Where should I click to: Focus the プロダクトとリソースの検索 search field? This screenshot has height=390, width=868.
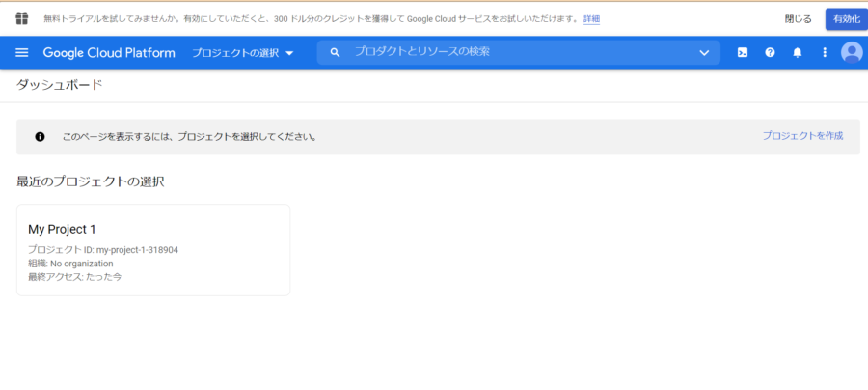[518, 53]
